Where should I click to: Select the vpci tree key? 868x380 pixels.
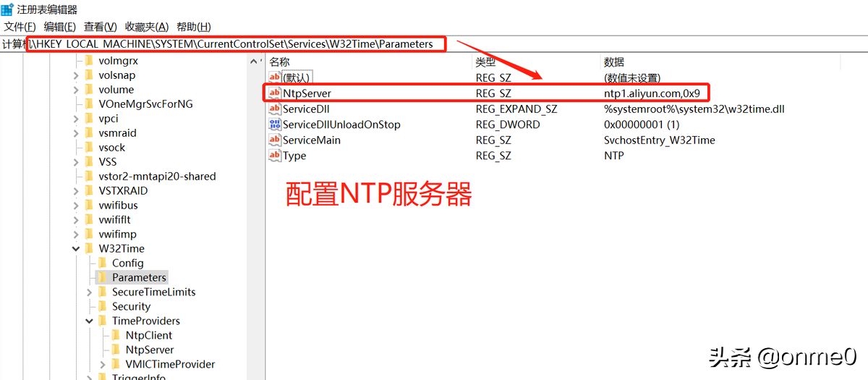coord(109,119)
